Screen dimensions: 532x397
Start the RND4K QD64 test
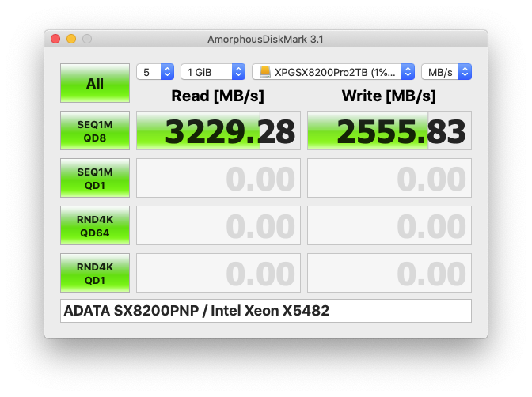click(95, 225)
